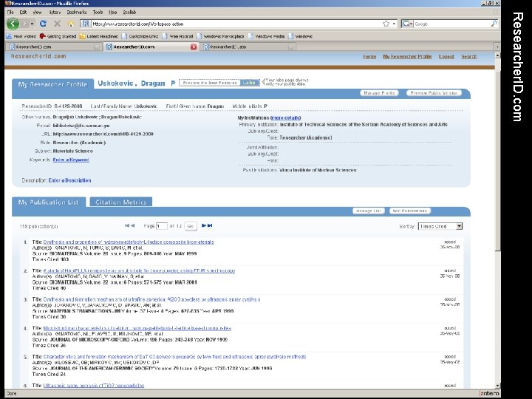Viewport: 532px width, 399px height.
Task: Open the Bookmarks menu
Action: [77, 13]
